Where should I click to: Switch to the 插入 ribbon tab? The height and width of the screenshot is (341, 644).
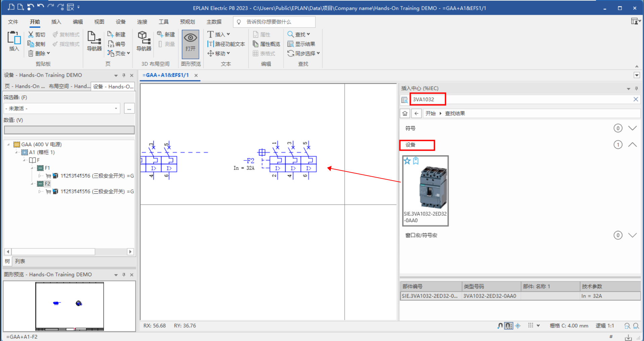56,22
